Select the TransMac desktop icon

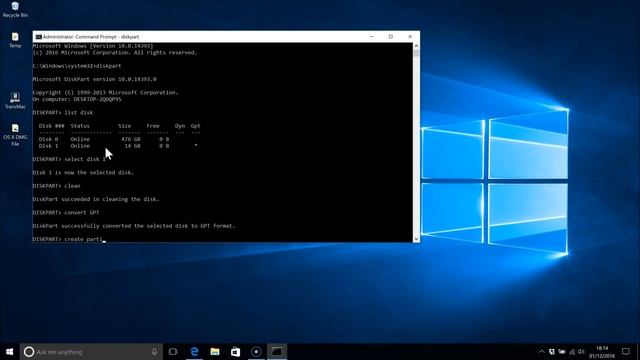click(15, 100)
